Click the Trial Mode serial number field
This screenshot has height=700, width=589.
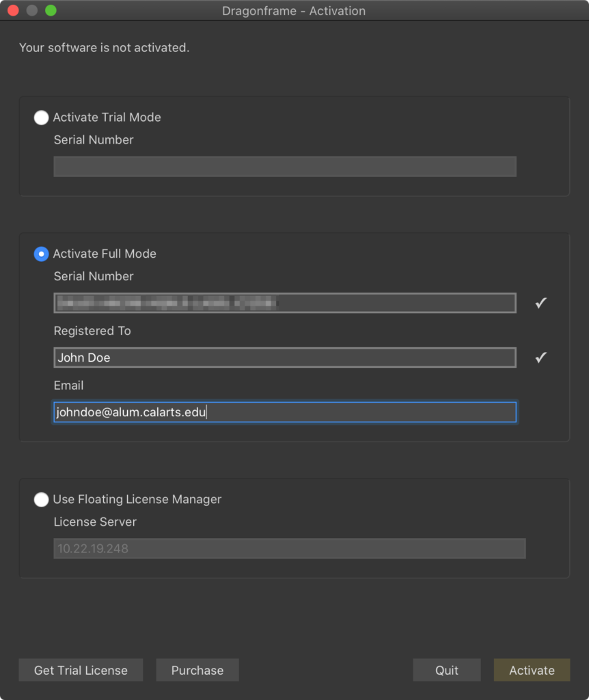pyautogui.click(x=285, y=167)
